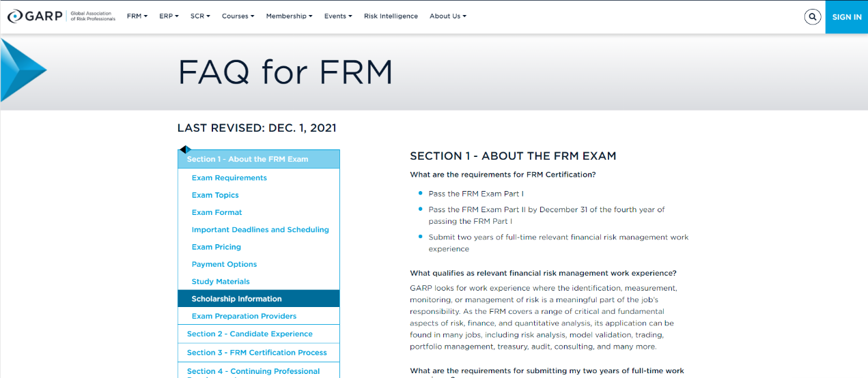Expand the Events menu
The image size is (868, 378).
pos(338,16)
